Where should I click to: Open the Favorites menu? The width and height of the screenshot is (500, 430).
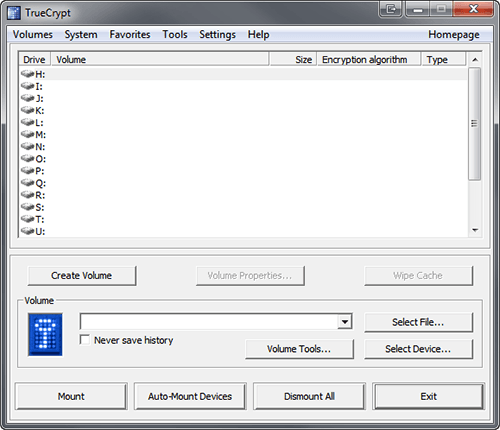130,34
